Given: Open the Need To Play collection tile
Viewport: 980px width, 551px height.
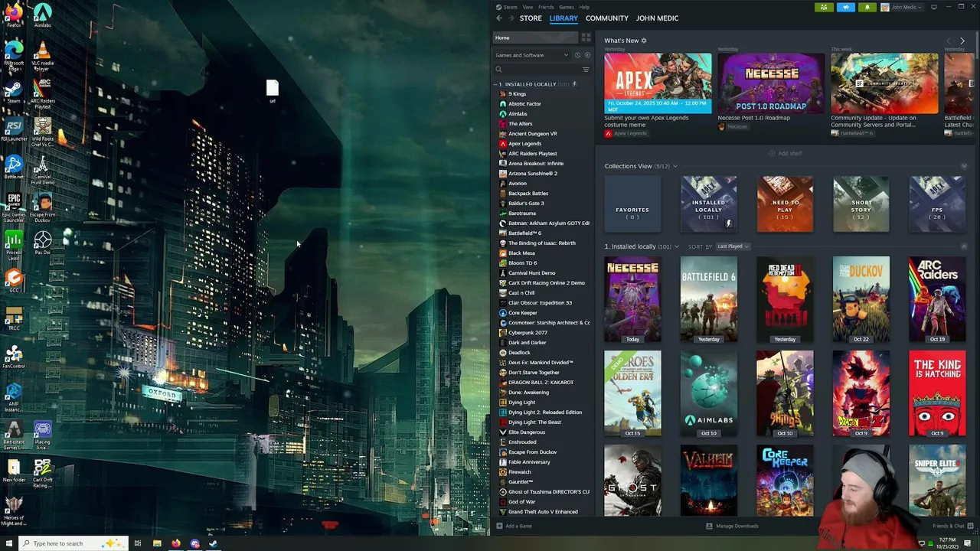Looking at the screenshot, I should coord(785,204).
